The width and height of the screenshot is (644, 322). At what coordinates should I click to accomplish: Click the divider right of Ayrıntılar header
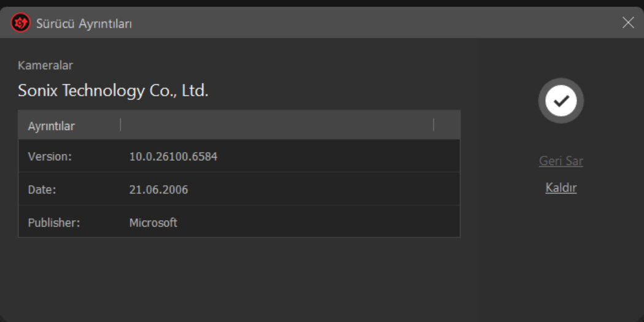click(121, 125)
